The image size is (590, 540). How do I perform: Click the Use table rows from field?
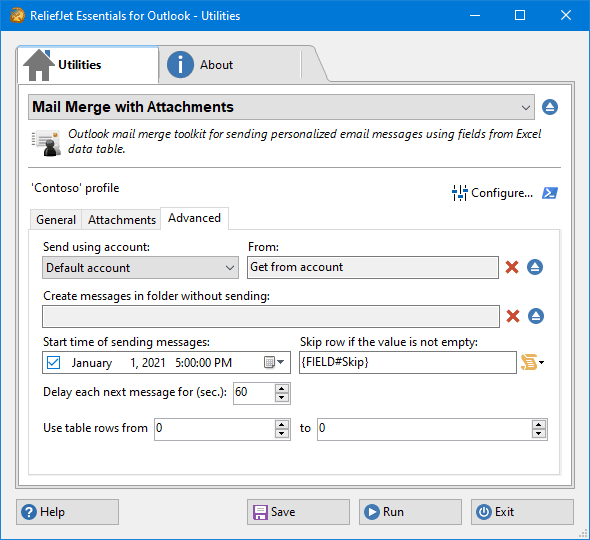(x=215, y=429)
